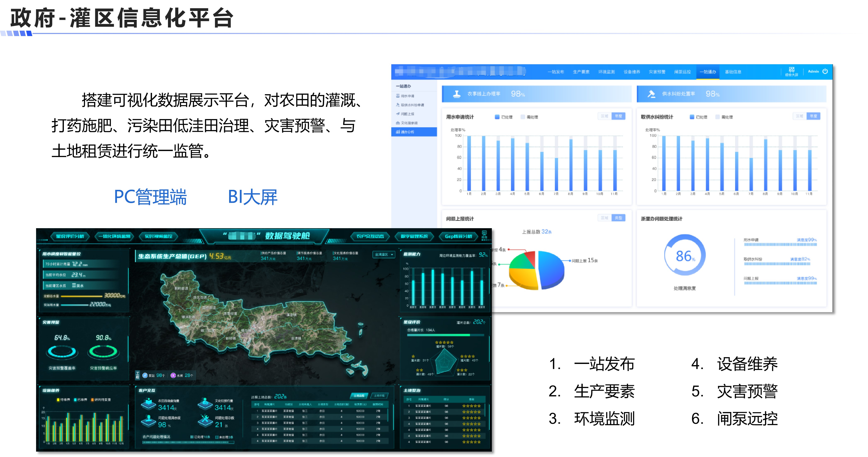The image size is (868, 457).
Task: Expand the 金清灌区 dropdown
Action: click(x=383, y=255)
